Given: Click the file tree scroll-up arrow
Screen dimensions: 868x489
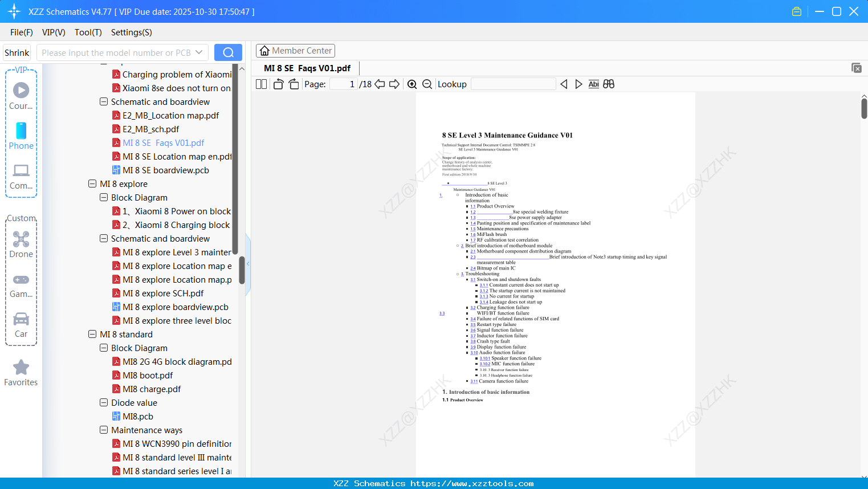Looking at the screenshot, I should tap(242, 68).
